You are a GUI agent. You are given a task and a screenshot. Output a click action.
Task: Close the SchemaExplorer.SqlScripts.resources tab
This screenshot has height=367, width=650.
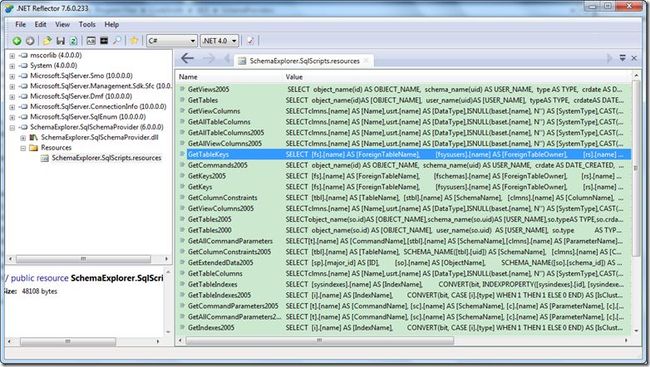pyautogui.click(x=366, y=61)
